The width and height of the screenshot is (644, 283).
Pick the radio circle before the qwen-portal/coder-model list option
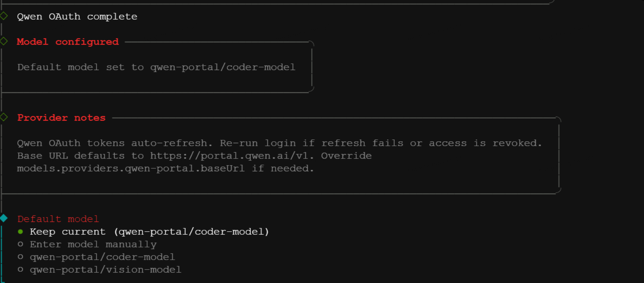tap(21, 257)
